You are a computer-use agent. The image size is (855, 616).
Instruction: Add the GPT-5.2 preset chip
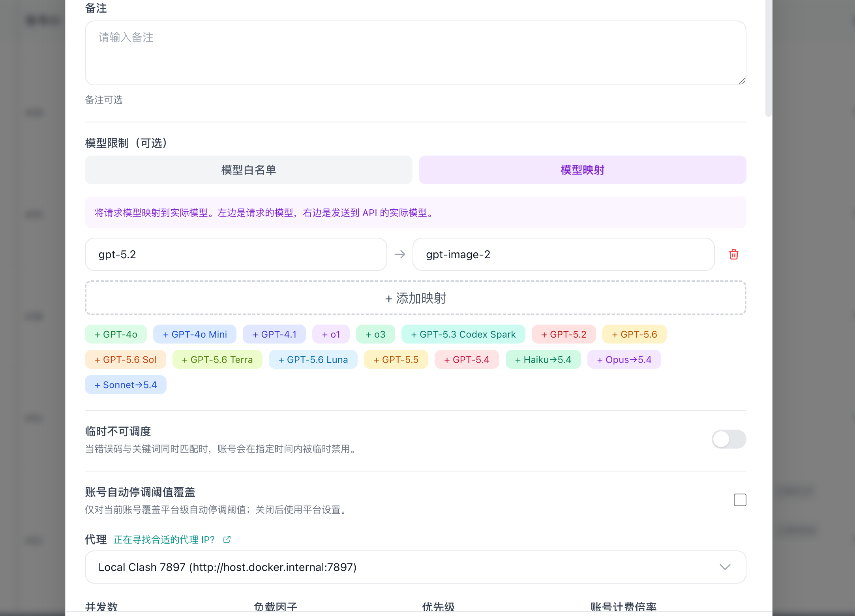tap(564, 334)
